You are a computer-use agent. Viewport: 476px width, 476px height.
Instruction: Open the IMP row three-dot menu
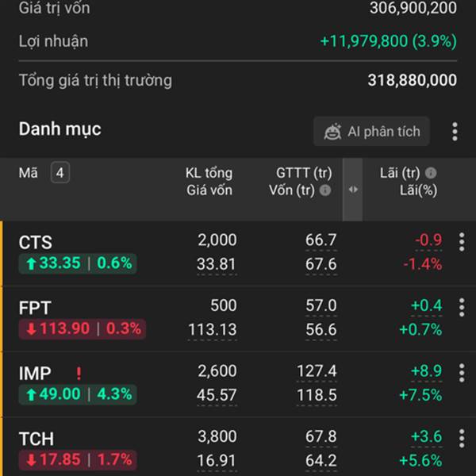tap(462, 373)
